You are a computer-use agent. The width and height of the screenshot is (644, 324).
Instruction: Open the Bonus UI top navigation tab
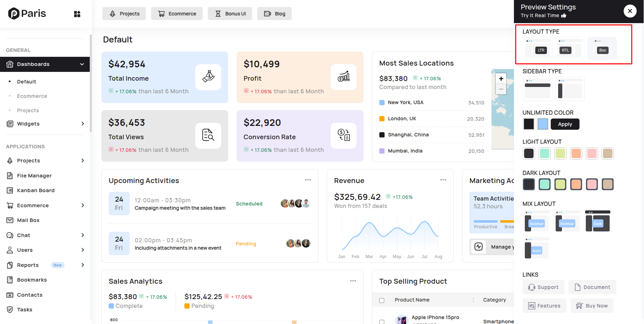click(x=230, y=14)
